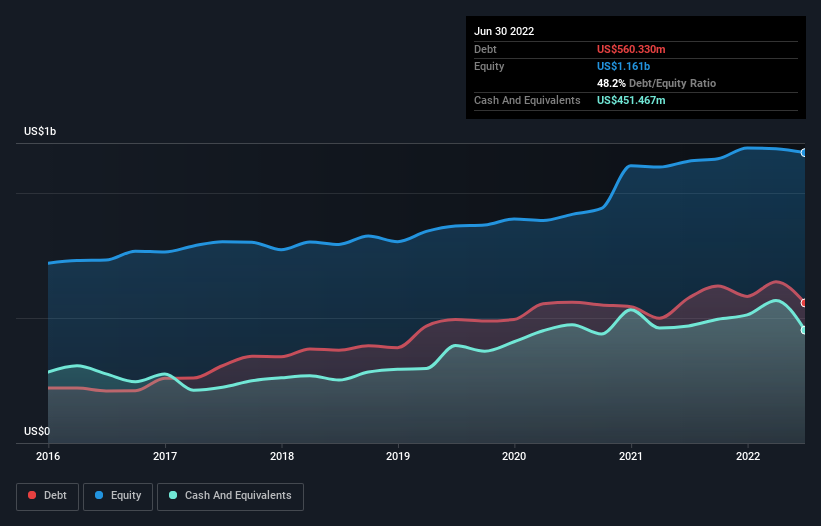
Task: Click the US$560.330m debt value
Action: (631, 49)
